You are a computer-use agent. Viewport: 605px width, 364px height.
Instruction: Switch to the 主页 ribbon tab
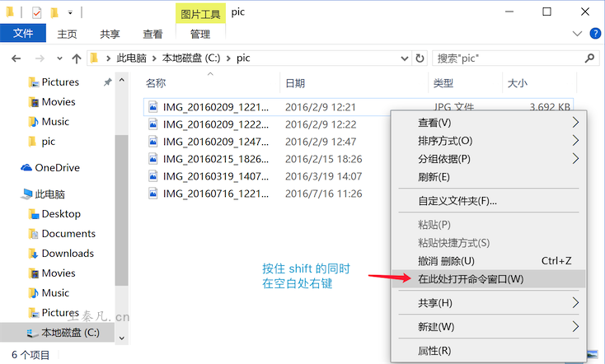pyautogui.click(x=67, y=34)
